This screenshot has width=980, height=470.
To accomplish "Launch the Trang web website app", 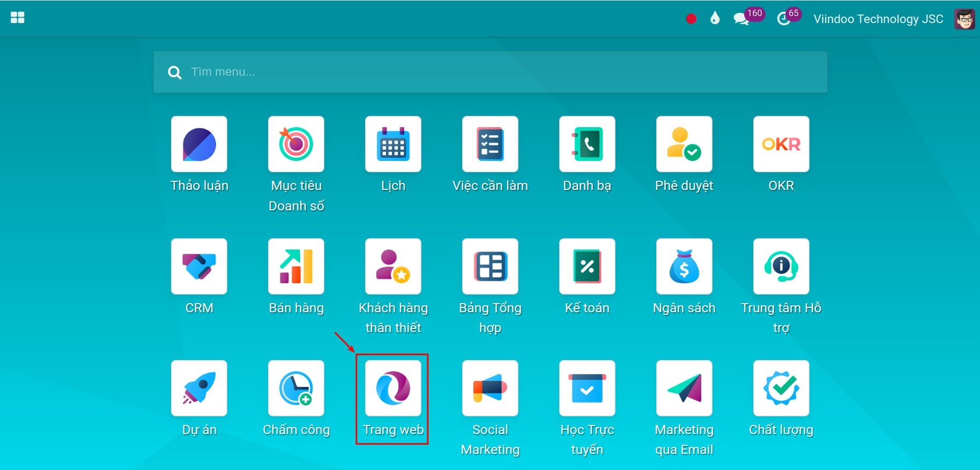I will pos(393,388).
